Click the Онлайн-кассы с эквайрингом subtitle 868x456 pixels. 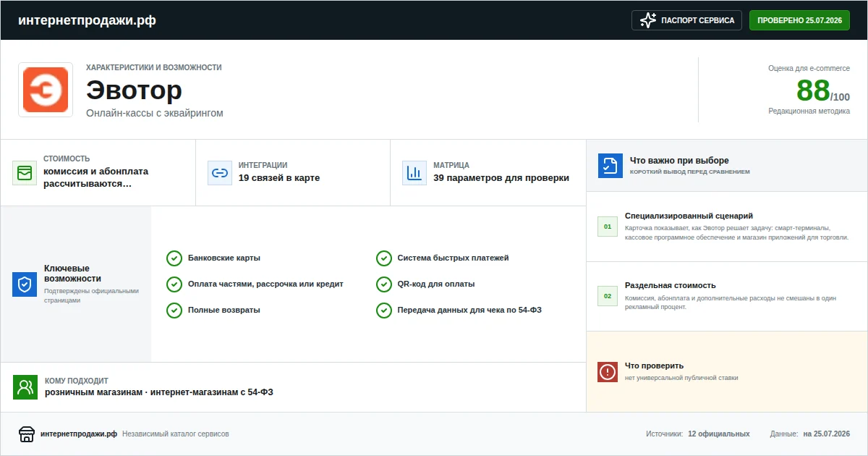coord(155,113)
